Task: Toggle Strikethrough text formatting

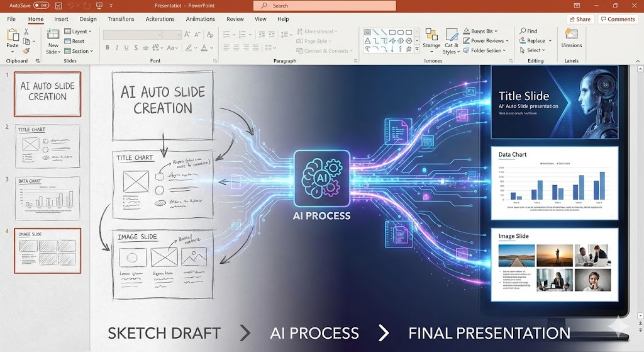Action: [x=135, y=47]
